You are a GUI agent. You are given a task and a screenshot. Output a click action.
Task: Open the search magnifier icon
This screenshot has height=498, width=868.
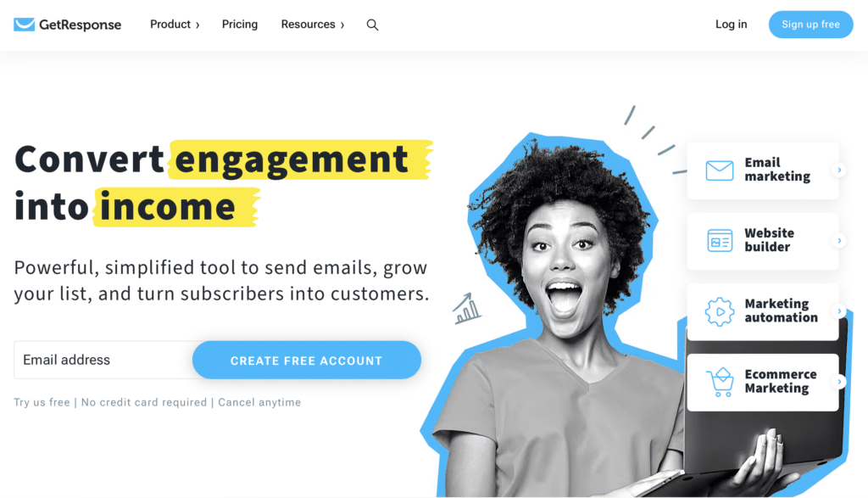click(373, 25)
